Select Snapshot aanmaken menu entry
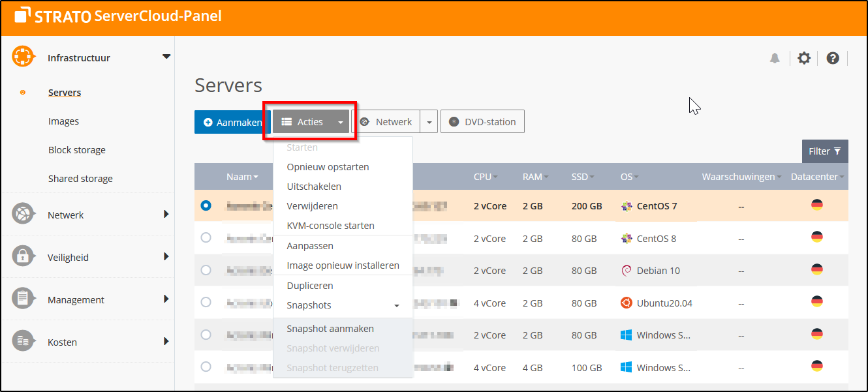Viewport: 868px width, 392px height. (330, 329)
